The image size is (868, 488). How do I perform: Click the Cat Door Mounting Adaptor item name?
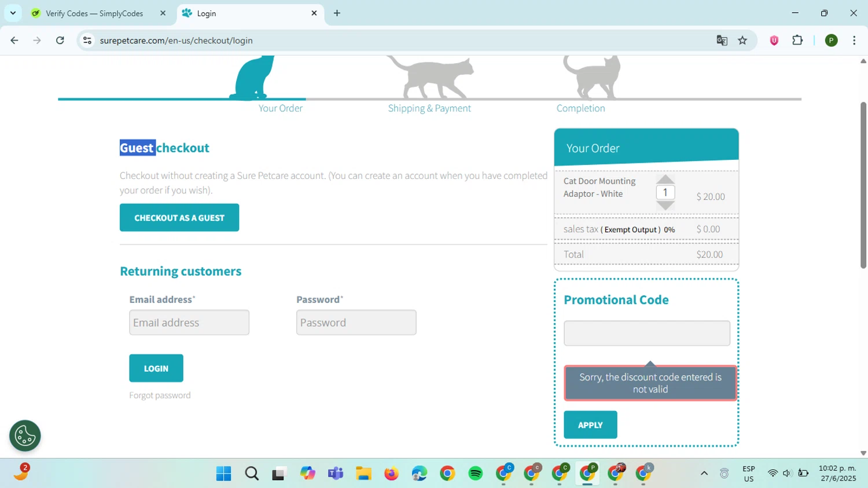point(599,188)
